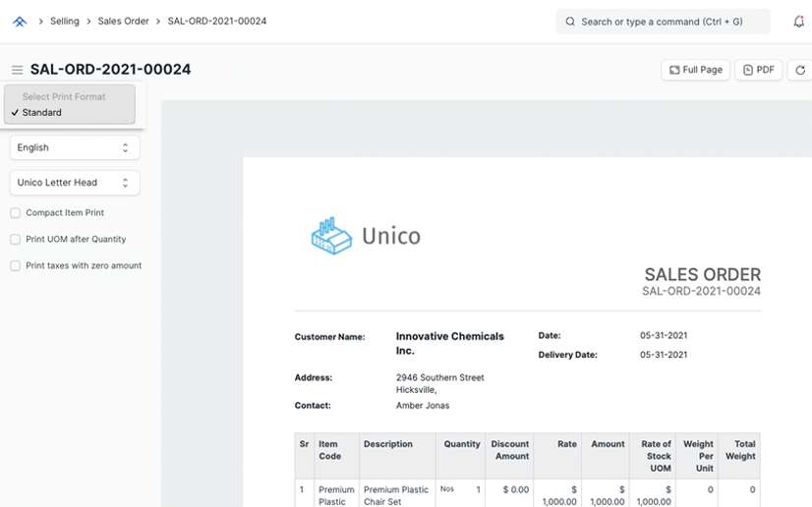
Task: Open the notifications bell
Action: [798, 21]
